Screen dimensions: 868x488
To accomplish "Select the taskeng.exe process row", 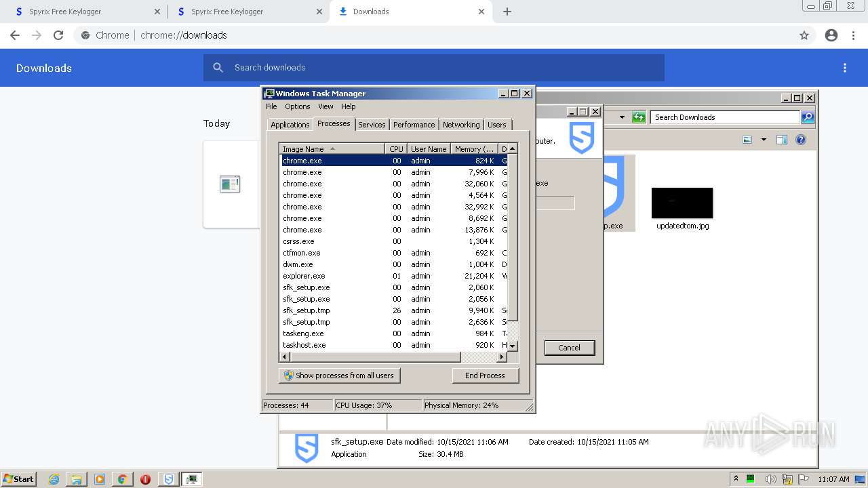I will tap(394, 333).
